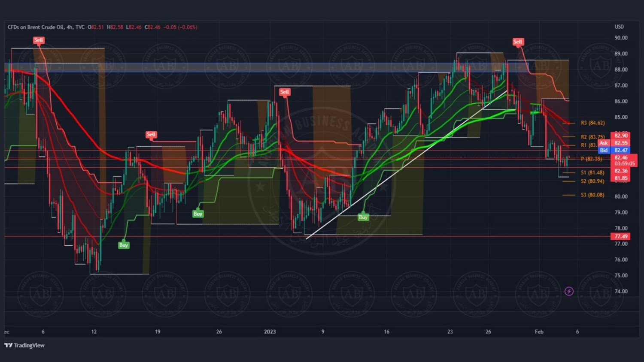Click the 19 date label on the time axis

click(x=158, y=332)
